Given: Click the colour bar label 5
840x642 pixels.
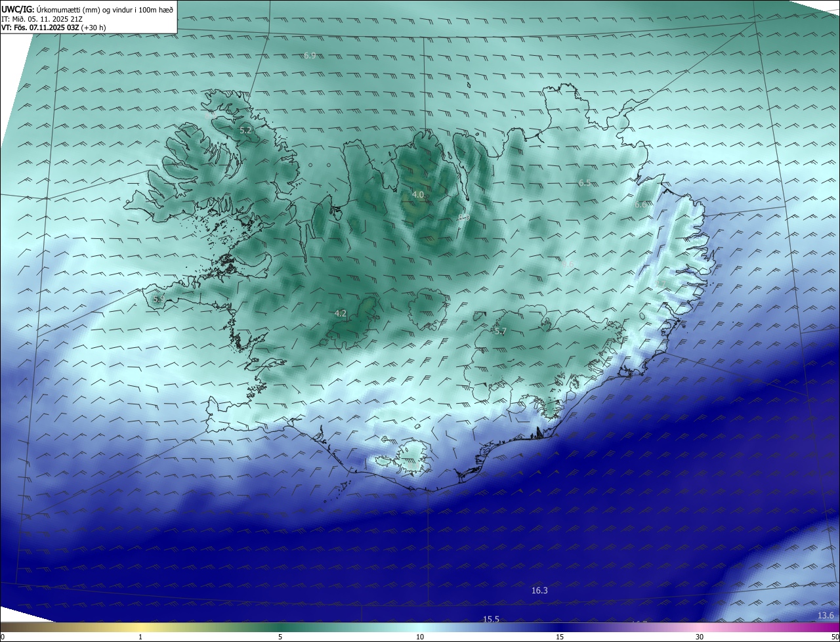Looking at the screenshot, I should click(x=280, y=637).
